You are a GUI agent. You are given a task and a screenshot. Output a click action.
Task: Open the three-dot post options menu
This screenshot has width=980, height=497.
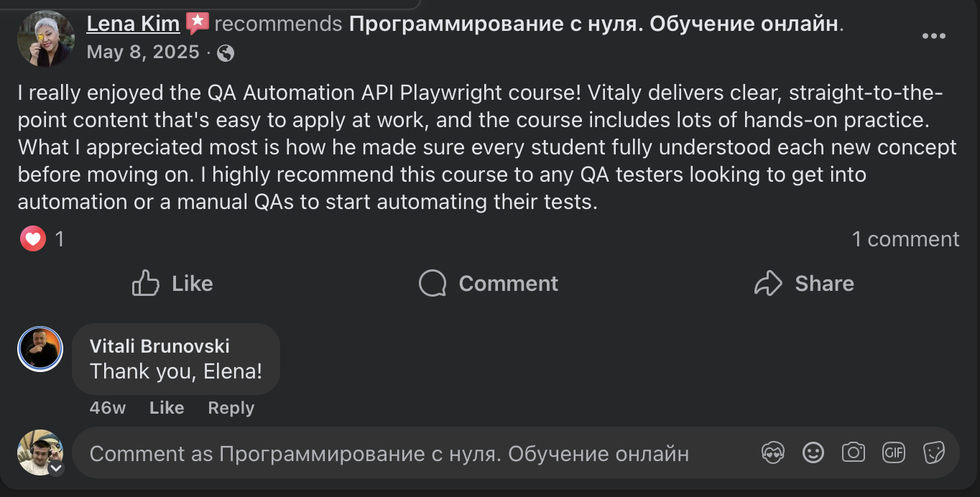click(x=933, y=37)
